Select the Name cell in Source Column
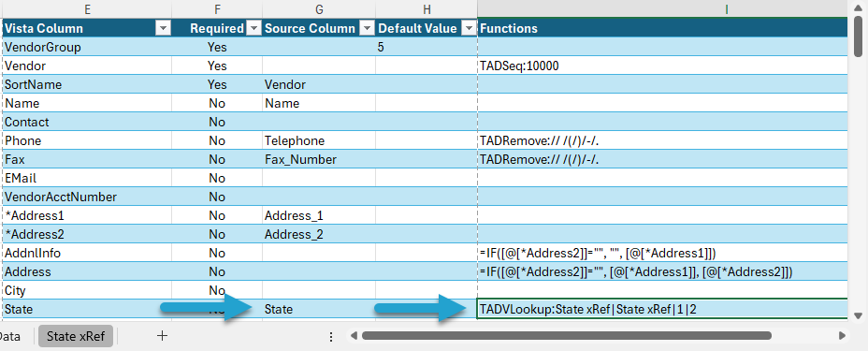Screen dimensions: 868x351 319,104
